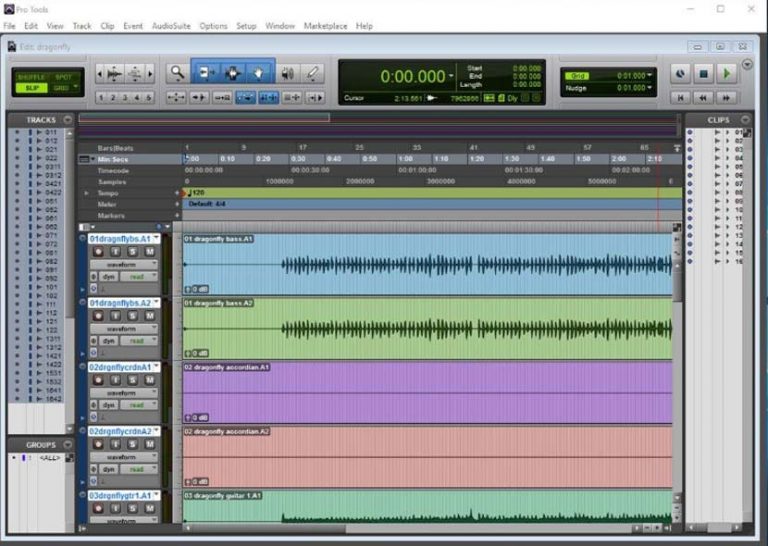Click the 02 dragonfly accordian.A1 clip

(x=427, y=393)
